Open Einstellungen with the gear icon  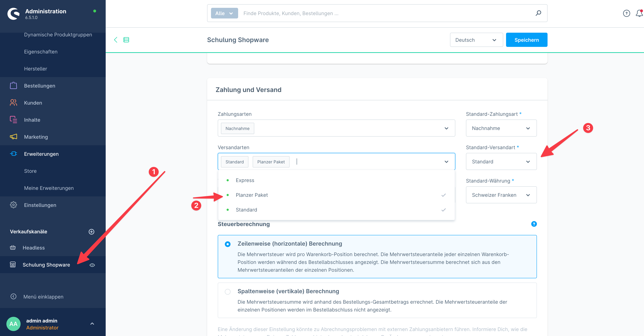click(x=13, y=205)
